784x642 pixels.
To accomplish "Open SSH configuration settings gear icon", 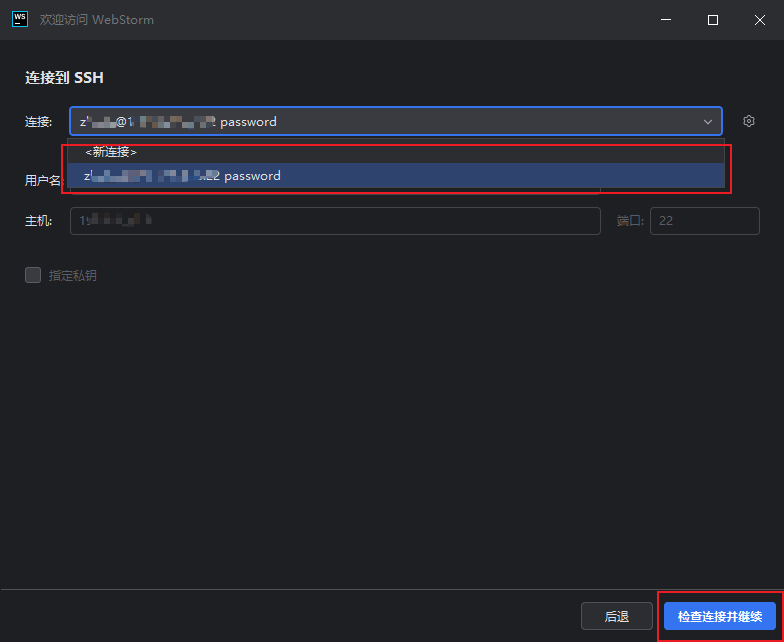I will pos(748,121).
